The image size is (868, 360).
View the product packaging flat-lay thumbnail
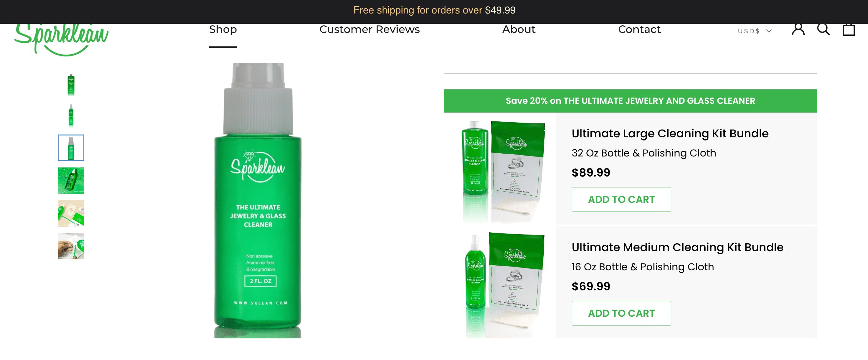[x=71, y=213]
